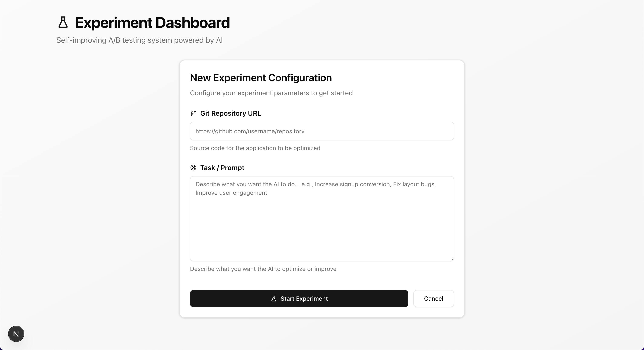Click the Experiment Dashboard title text
Screen dimensions: 644x350
[152, 23]
